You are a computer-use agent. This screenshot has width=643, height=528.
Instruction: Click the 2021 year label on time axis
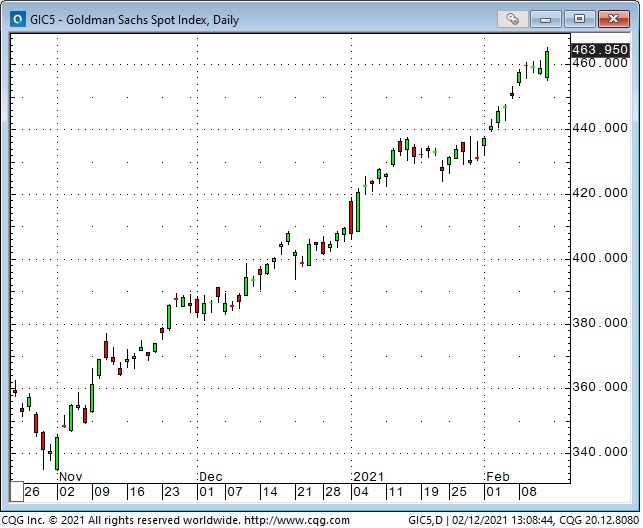point(368,476)
